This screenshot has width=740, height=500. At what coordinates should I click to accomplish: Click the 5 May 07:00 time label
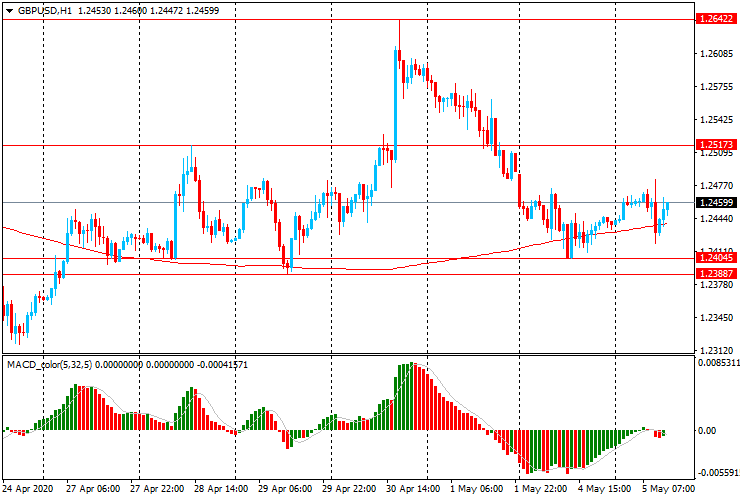point(670,490)
